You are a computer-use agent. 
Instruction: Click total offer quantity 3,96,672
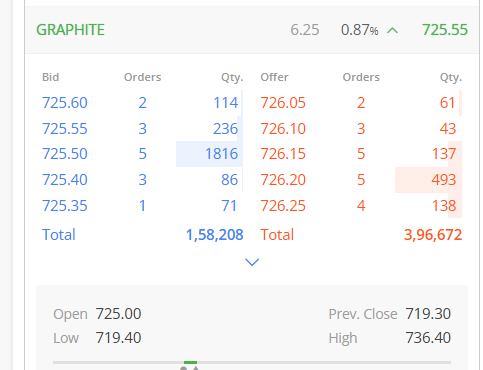coord(433,235)
